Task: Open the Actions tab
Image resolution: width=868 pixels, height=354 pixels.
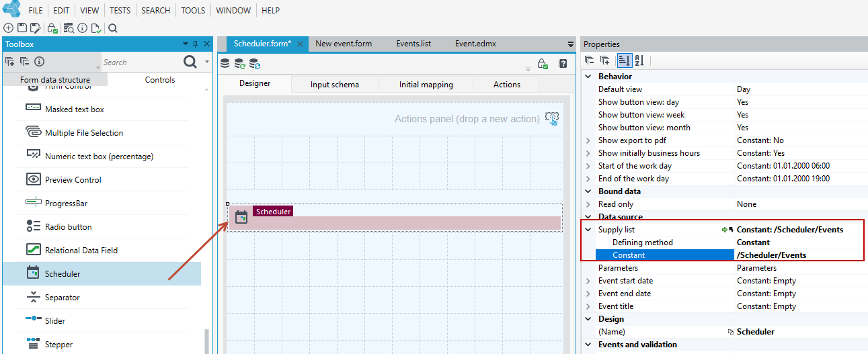Action: click(507, 85)
